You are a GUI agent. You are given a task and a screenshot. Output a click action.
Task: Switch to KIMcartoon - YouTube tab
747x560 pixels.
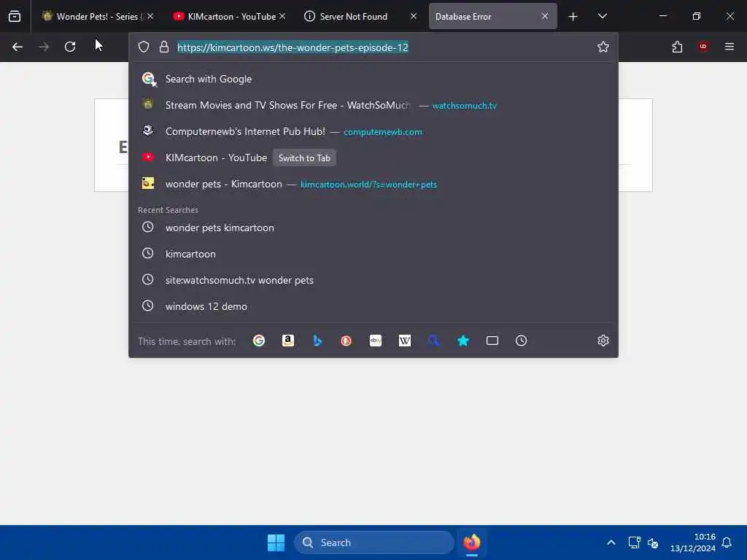coord(230,16)
